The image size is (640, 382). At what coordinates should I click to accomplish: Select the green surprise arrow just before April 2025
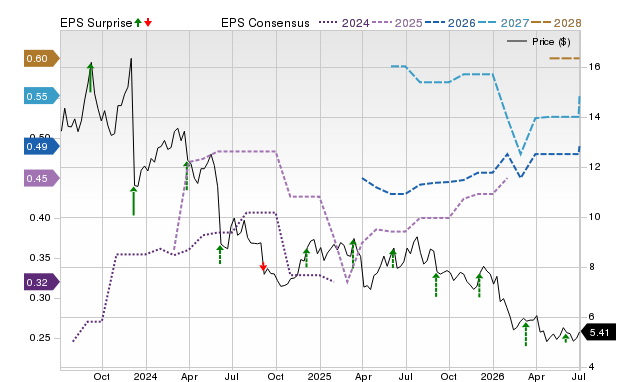pos(353,253)
